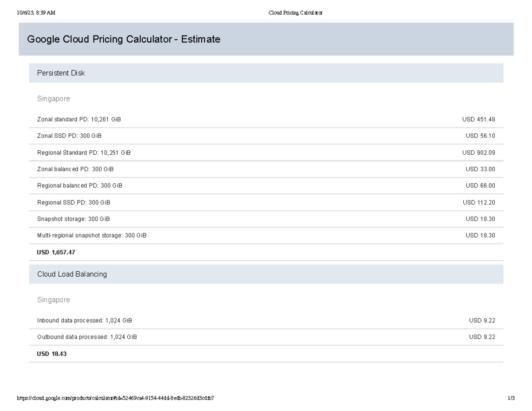Select Regional Standard PD: 10,251 GiB row
Viewport: 532px width, 411px height.
[266, 153]
